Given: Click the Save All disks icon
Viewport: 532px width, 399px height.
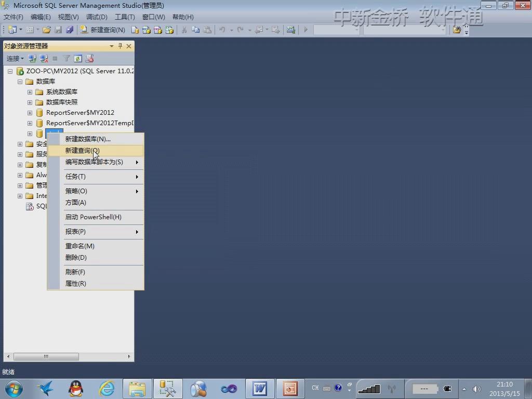Looking at the screenshot, I should click(70, 30).
